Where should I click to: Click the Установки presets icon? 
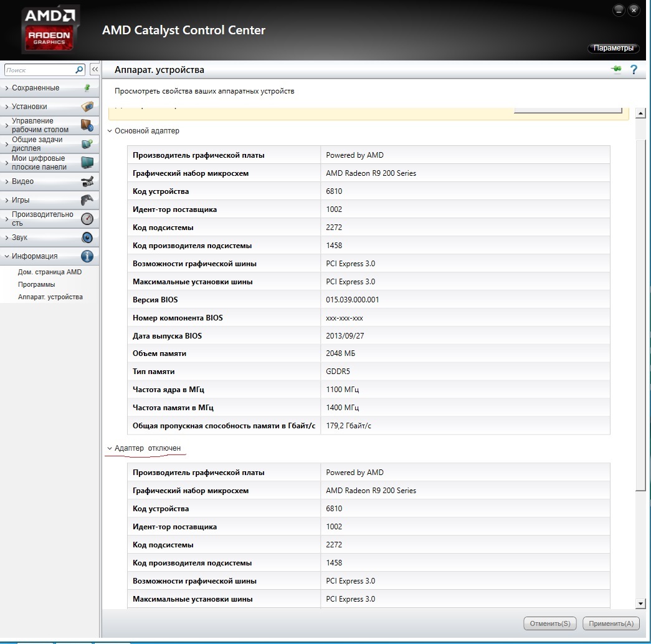pos(87,107)
